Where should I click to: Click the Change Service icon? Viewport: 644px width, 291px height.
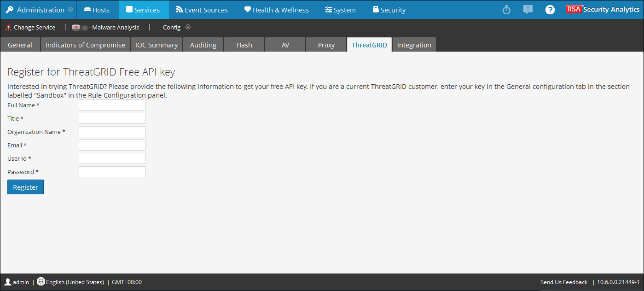pos(8,27)
